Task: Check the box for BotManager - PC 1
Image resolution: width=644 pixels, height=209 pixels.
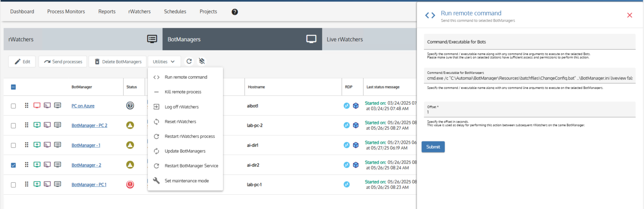Action: click(x=13, y=185)
